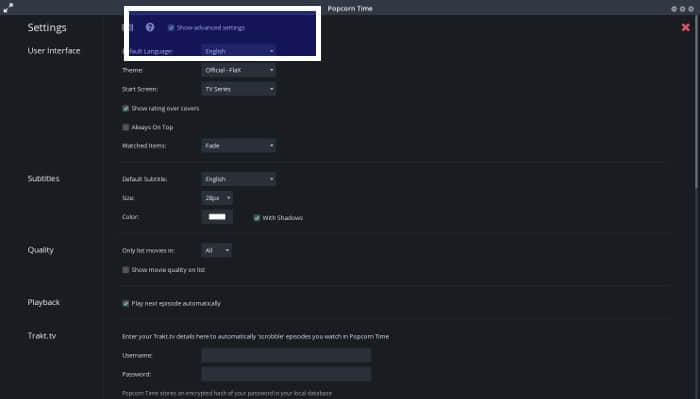Open the Default Language dropdown
The image size is (700, 399).
tap(238, 51)
